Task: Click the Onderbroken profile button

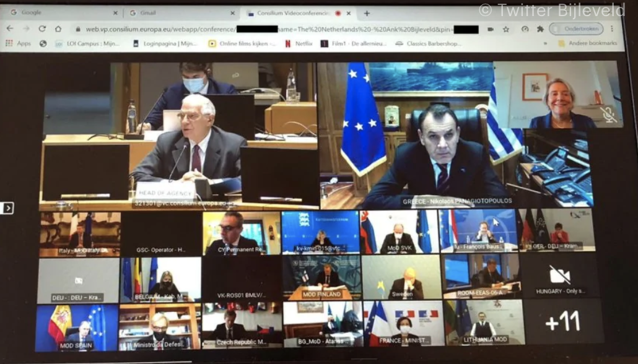Action: [575, 29]
